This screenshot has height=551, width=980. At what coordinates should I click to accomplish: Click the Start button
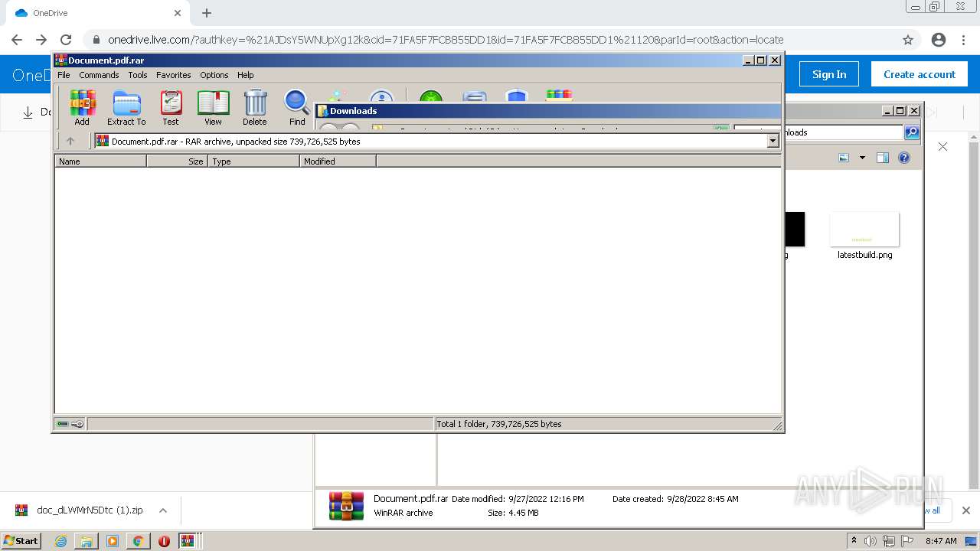(21, 540)
